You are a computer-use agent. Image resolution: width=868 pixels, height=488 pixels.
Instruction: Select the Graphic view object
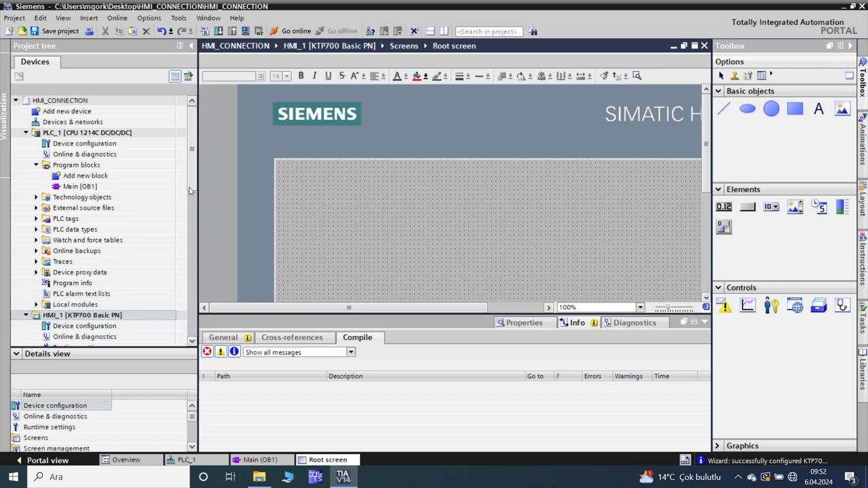[842, 109]
